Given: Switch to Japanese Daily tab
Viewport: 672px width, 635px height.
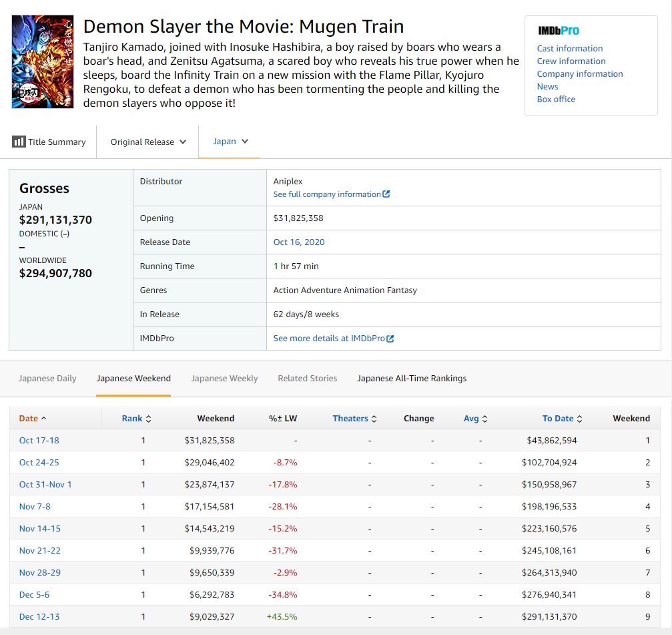Looking at the screenshot, I should (47, 379).
